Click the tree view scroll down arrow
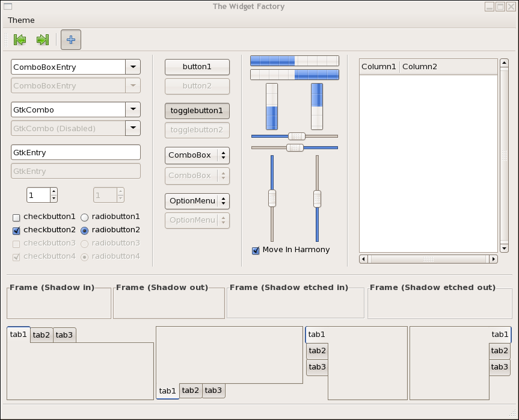 coord(504,249)
